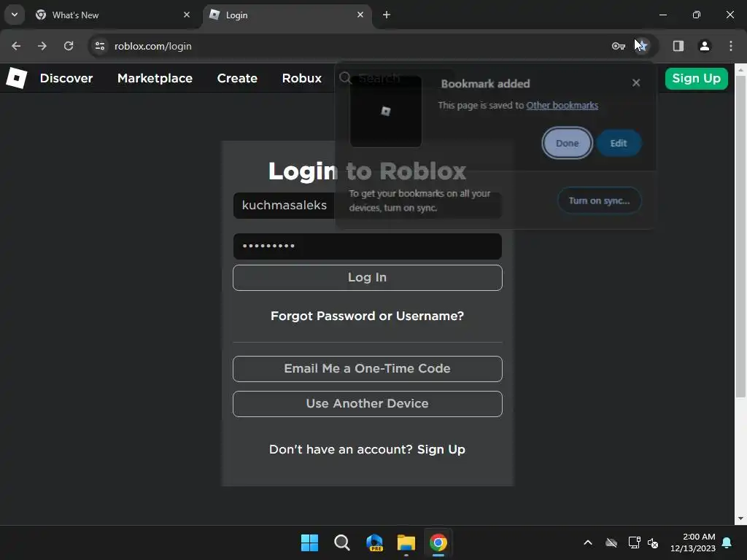Click the Turn on sync button
Image resolution: width=747 pixels, height=560 pixels.
click(599, 201)
